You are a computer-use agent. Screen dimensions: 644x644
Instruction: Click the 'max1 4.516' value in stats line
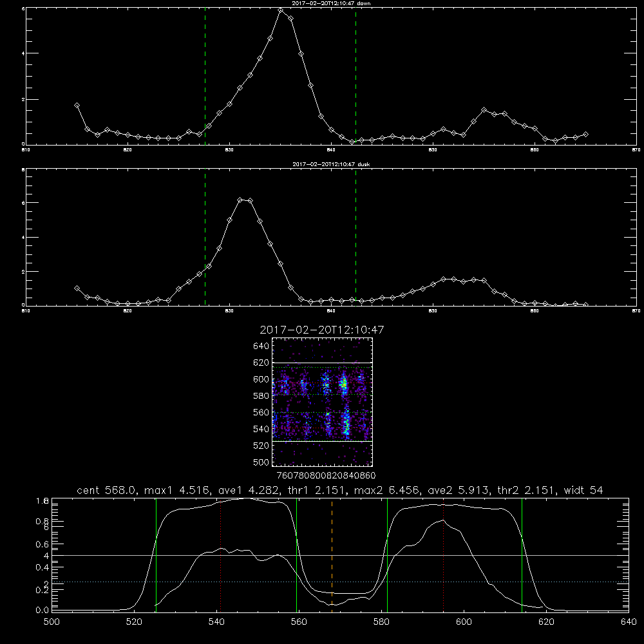pos(175,490)
